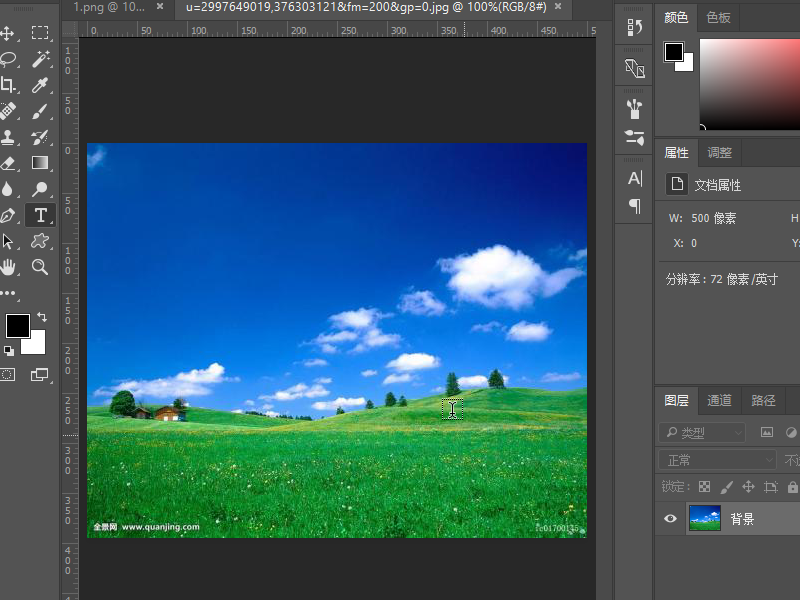Select the Pen tool
Viewport: 800px width, 600px height.
tap(8, 215)
